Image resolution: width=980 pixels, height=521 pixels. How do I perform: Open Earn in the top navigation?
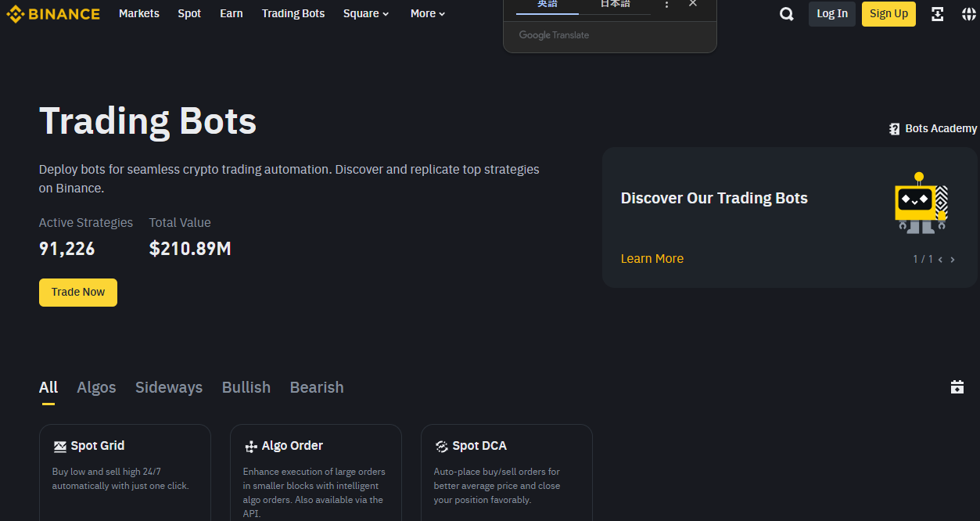pyautogui.click(x=232, y=13)
